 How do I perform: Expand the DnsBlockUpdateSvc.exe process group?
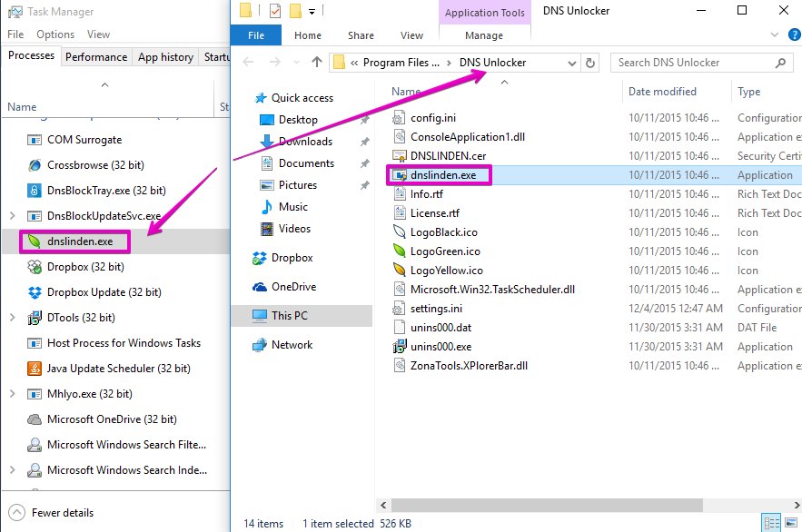pyautogui.click(x=11, y=216)
